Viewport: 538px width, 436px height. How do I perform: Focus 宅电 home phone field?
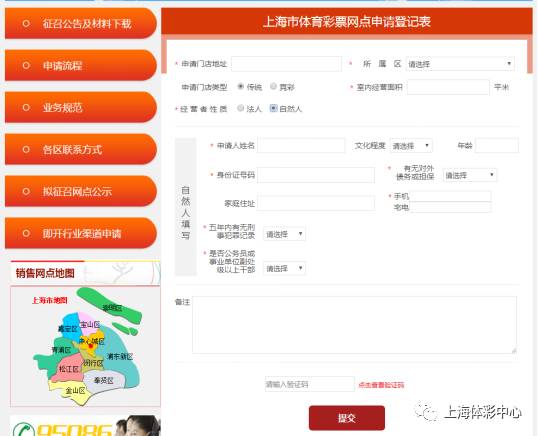pos(450,207)
